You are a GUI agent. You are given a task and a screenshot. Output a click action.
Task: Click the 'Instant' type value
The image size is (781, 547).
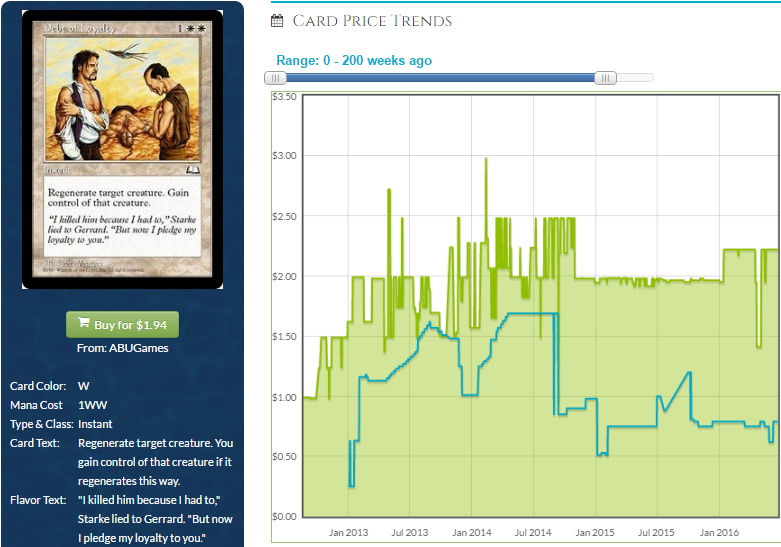(95, 424)
